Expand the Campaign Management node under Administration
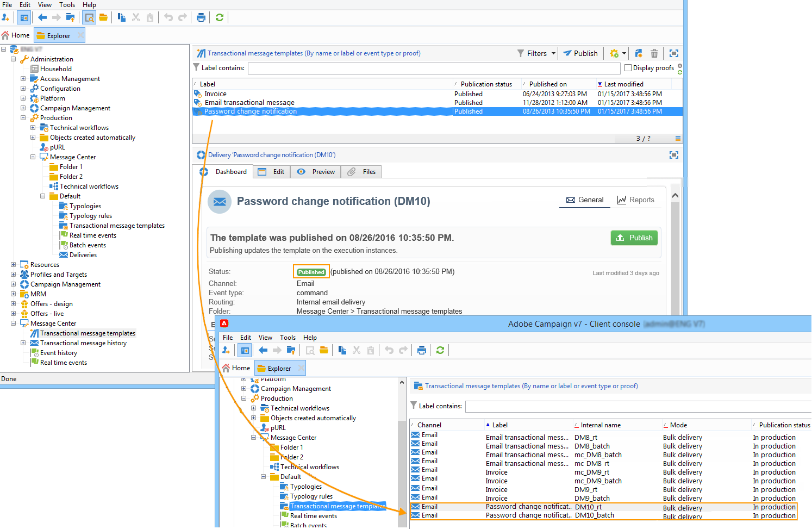The height and width of the screenshot is (529, 812). coord(23,108)
